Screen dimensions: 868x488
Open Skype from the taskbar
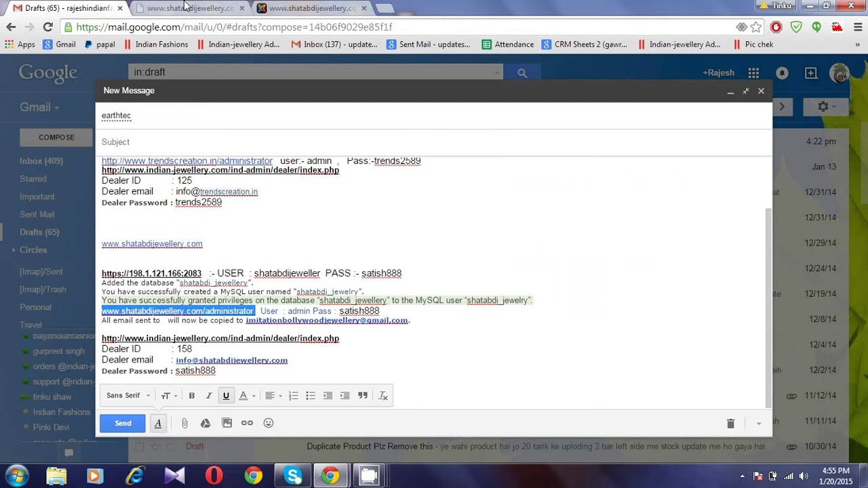click(x=294, y=476)
